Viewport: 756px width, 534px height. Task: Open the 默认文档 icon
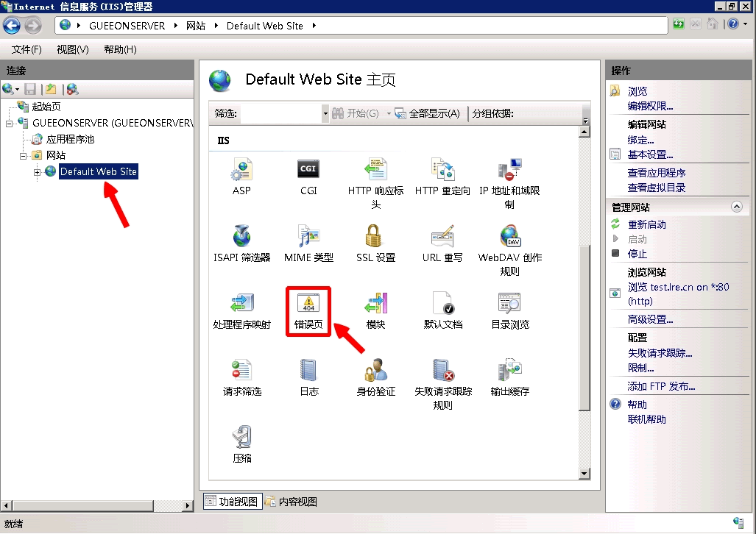(442, 304)
